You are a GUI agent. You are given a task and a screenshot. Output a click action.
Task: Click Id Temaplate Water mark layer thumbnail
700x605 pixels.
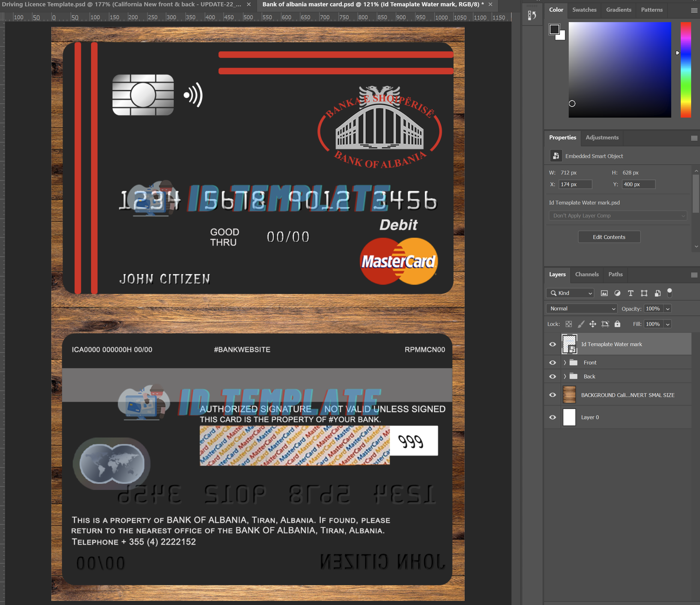click(569, 344)
